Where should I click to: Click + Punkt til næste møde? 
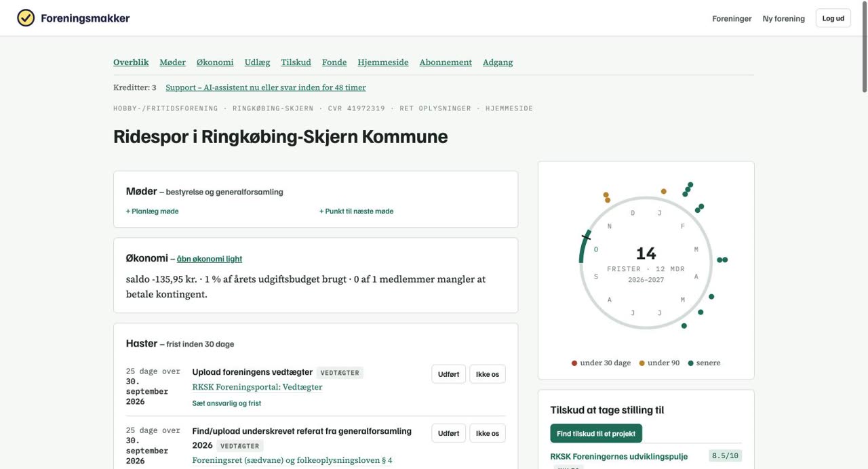click(356, 211)
